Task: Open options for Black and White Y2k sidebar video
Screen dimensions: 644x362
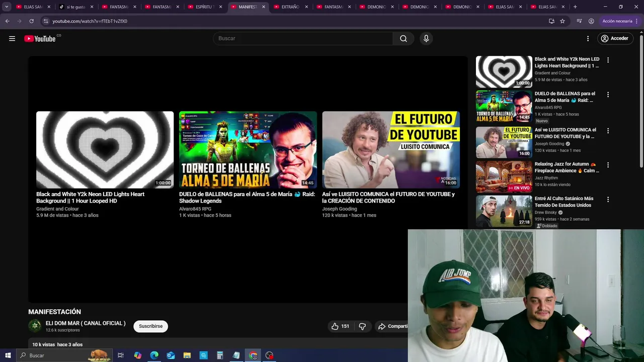Action: pos(608,60)
